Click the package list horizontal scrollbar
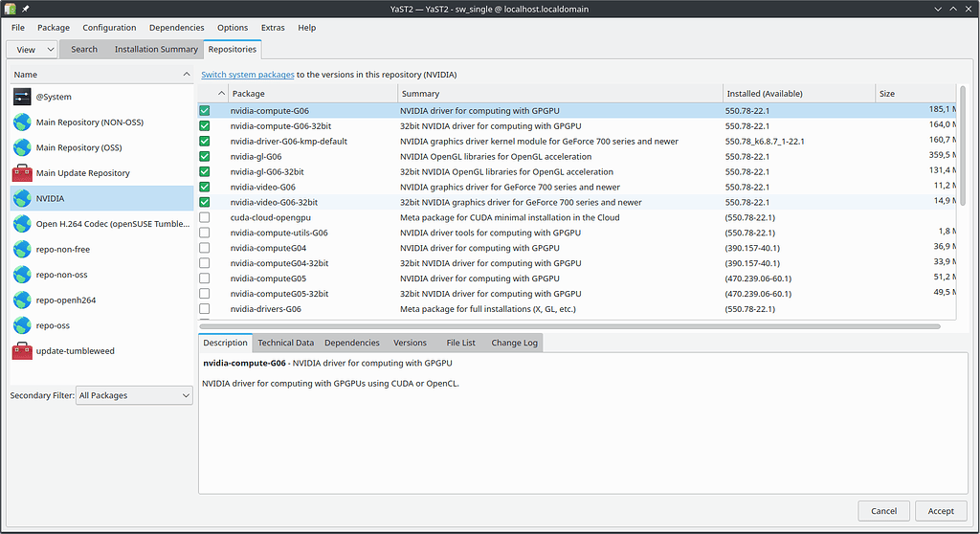 (570, 325)
